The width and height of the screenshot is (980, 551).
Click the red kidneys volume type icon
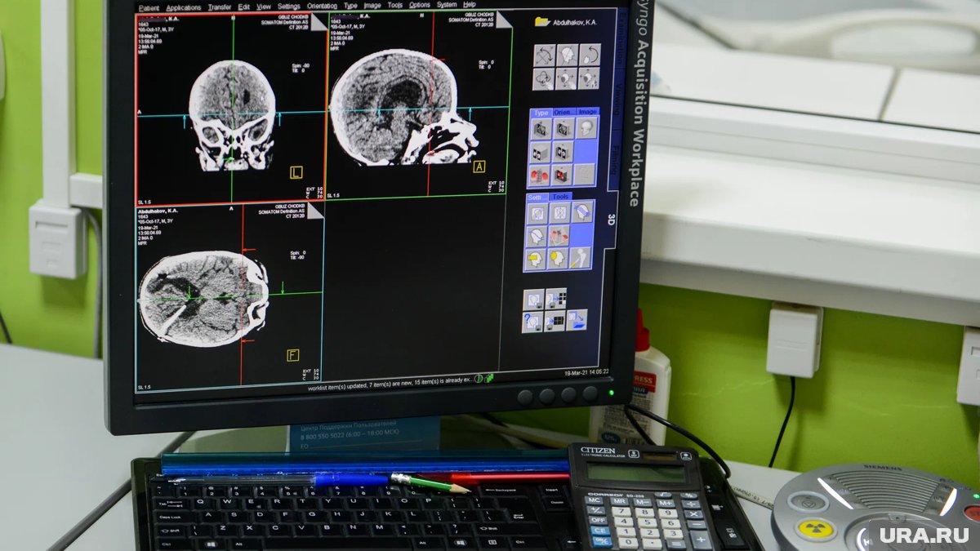click(x=540, y=174)
